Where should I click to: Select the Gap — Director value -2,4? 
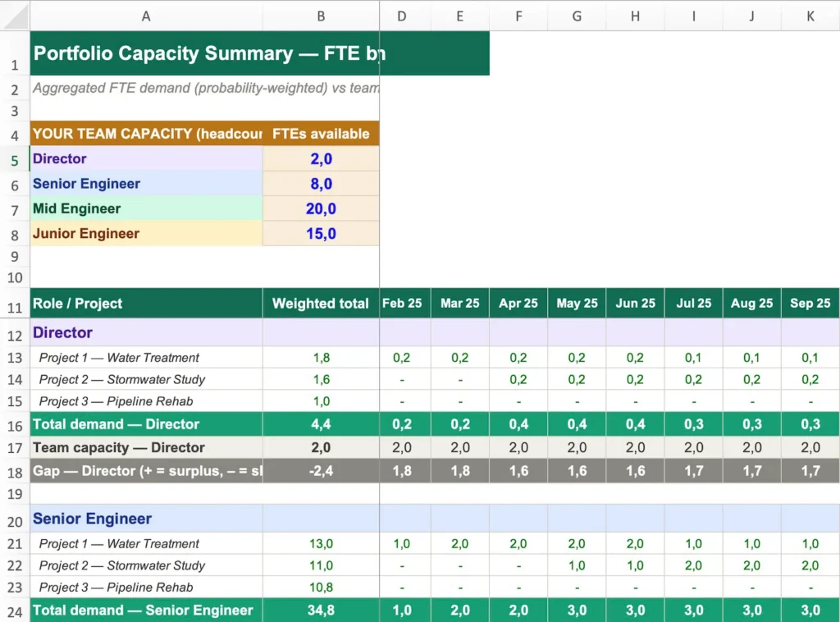tap(321, 472)
